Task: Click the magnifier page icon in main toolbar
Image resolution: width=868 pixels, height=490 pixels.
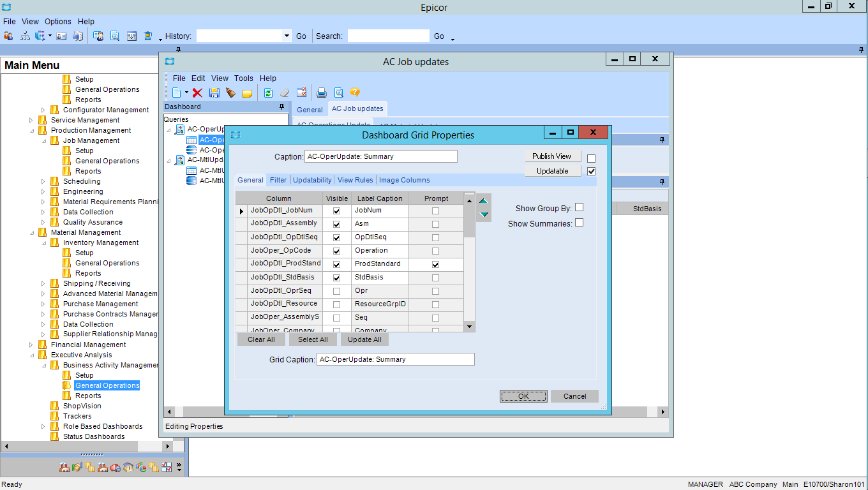Action: point(115,36)
